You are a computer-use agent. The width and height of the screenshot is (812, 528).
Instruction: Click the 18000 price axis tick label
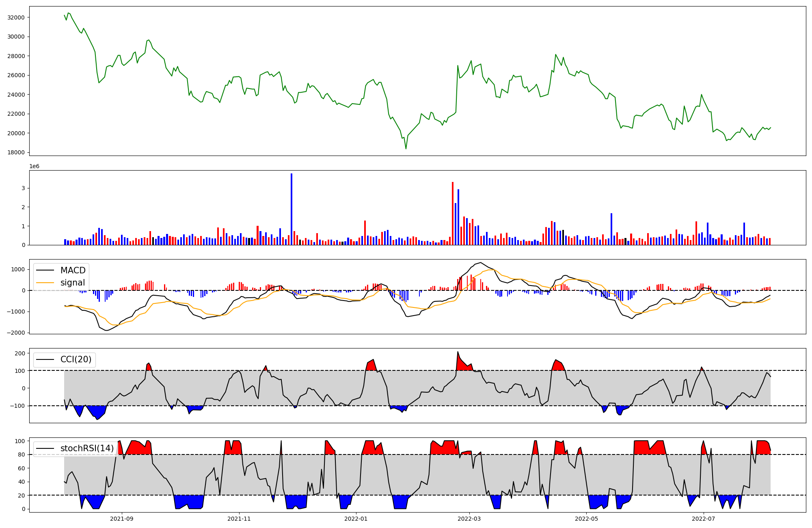coord(16,153)
